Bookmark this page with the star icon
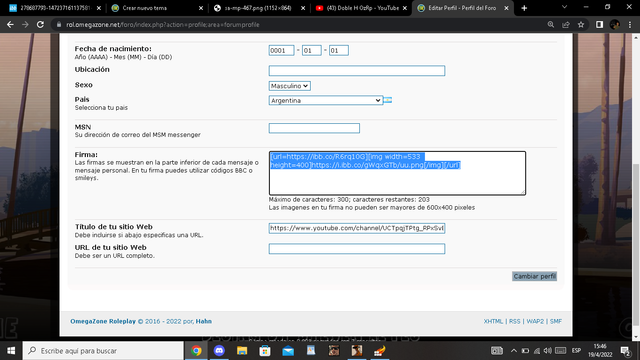The height and width of the screenshot is (360, 640). tap(581, 25)
